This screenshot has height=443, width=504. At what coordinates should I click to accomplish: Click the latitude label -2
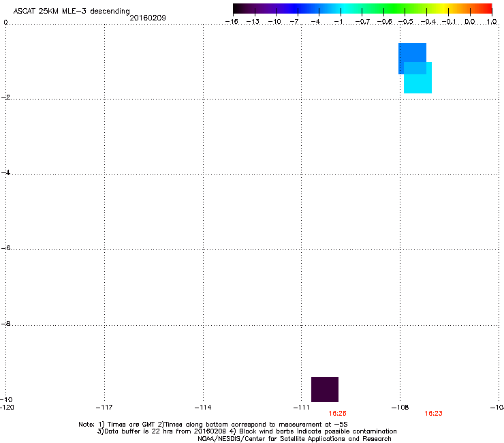point(5,97)
